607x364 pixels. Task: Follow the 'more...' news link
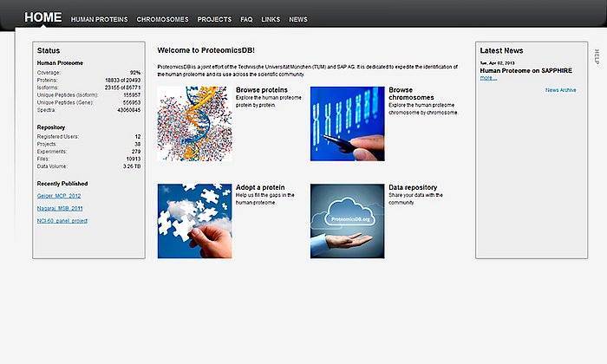[488, 78]
